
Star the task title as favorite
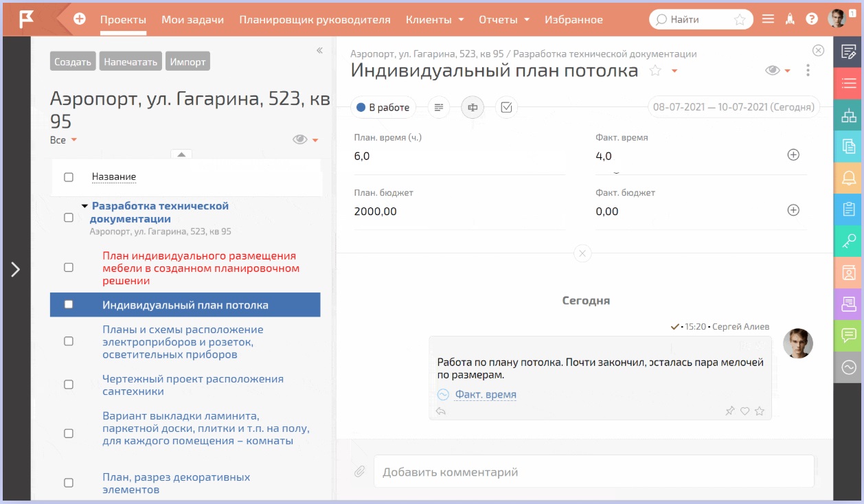655,71
